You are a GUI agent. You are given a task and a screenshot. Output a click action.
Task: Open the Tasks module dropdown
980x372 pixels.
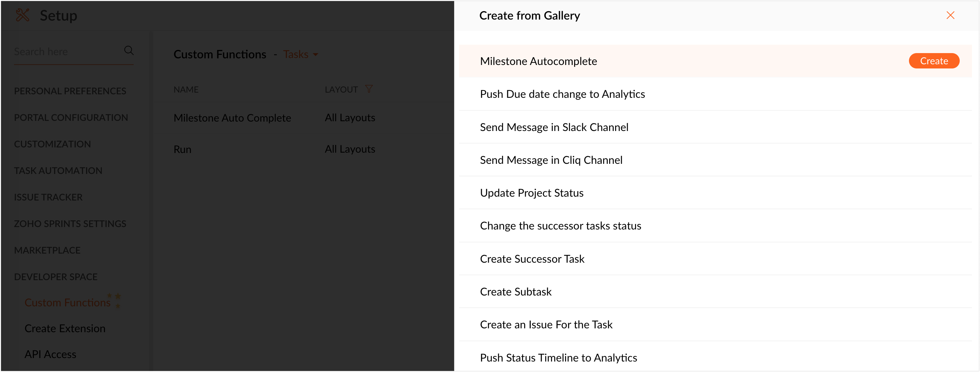tap(301, 54)
